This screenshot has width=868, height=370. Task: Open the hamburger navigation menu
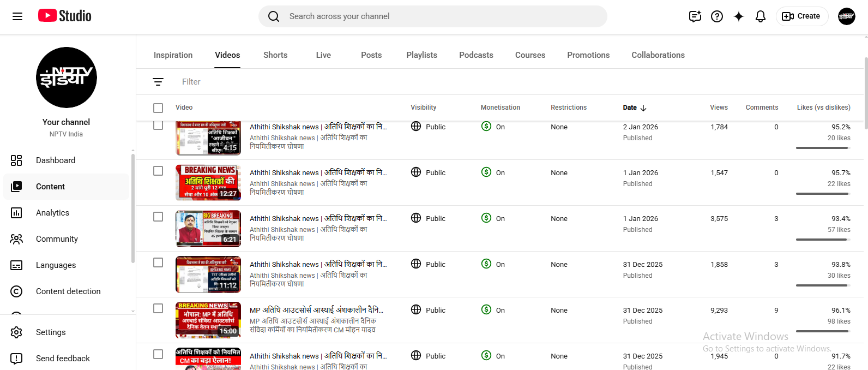17,16
